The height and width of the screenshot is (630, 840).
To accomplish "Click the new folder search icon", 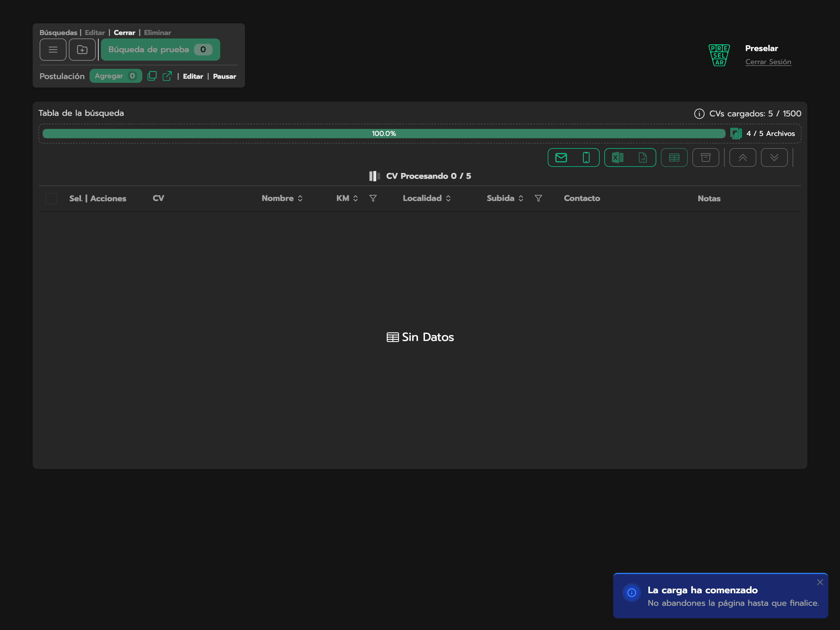I will (x=82, y=49).
